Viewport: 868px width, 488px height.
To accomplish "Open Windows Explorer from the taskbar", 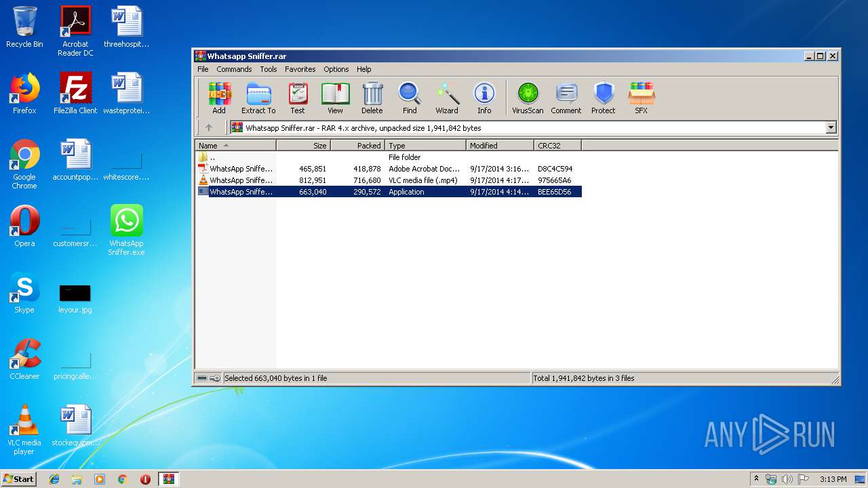I will click(77, 479).
